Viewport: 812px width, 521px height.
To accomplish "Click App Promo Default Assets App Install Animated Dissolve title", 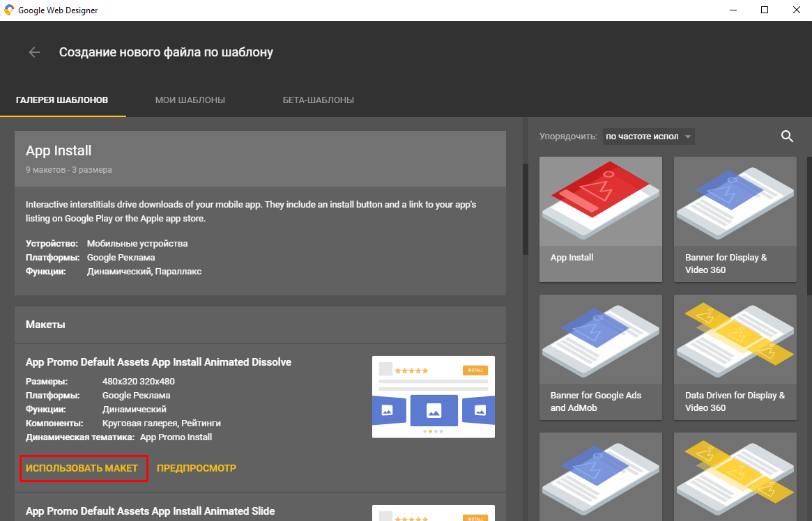I will (158, 362).
